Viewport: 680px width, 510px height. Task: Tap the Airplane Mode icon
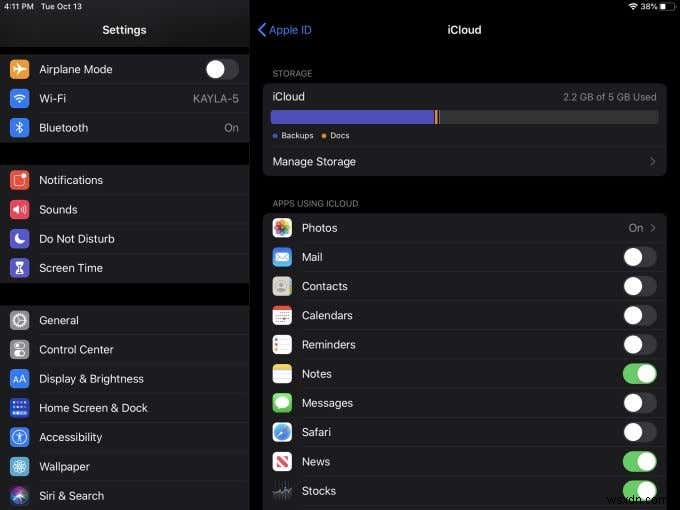[20, 69]
